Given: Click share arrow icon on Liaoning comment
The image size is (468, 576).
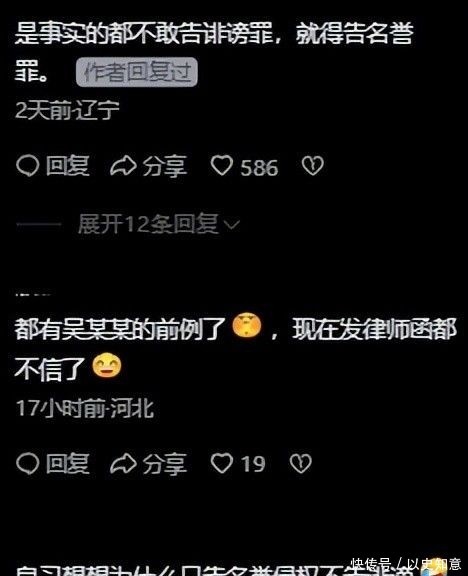Looking at the screenshot, I should [124, 166].
